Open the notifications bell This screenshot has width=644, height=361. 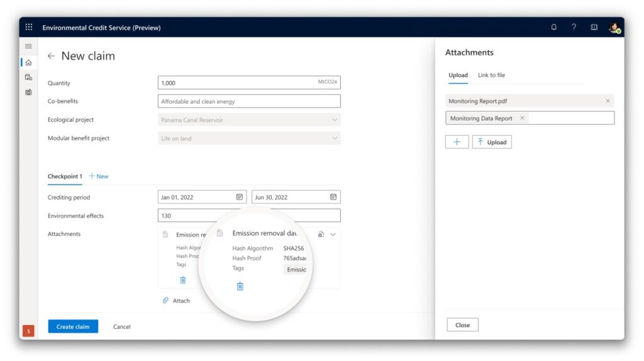coord(554,27)
